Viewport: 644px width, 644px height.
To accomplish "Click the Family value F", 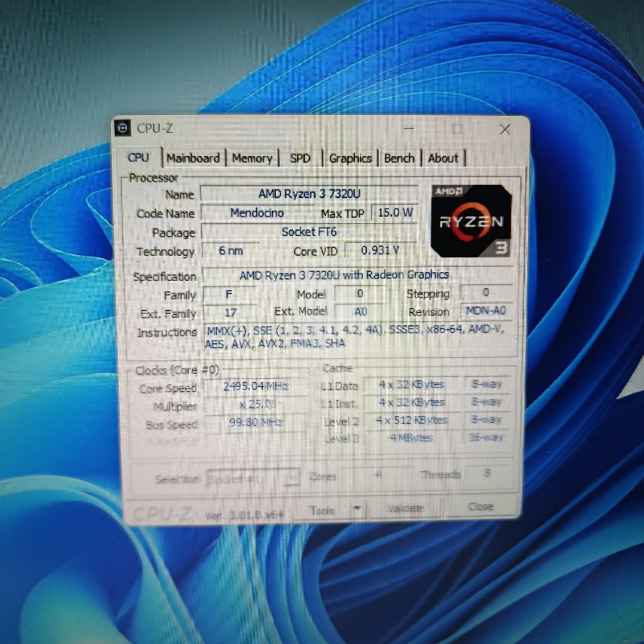I will point(229,294).
